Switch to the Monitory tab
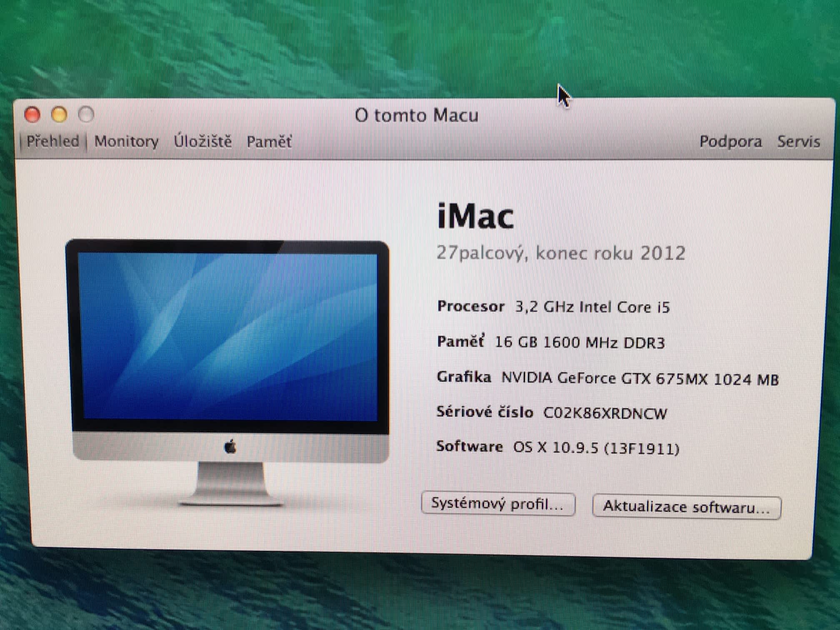Viewport: 840px width, 630px height. (126, 142)
